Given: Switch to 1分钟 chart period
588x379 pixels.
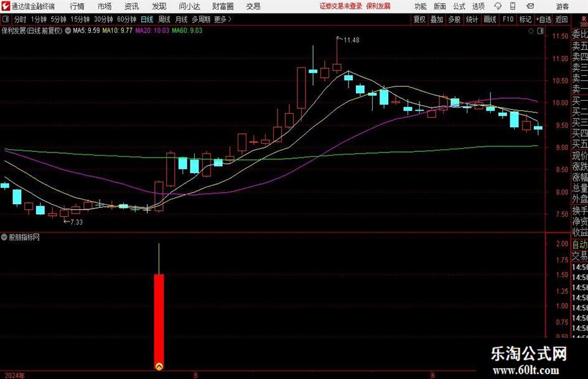Looking at the screenshot, I should pyautogui.click(x=38, y=19).
